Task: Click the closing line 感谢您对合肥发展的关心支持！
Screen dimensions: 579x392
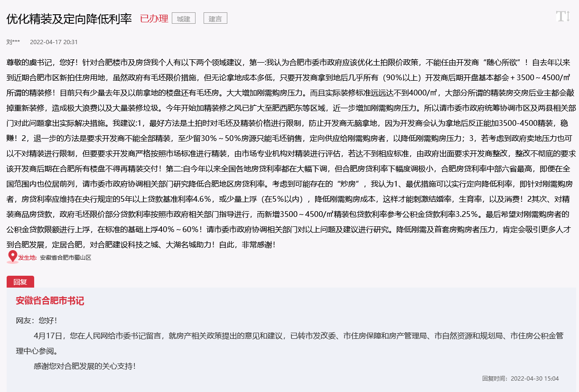Action: tap(85, 366)
